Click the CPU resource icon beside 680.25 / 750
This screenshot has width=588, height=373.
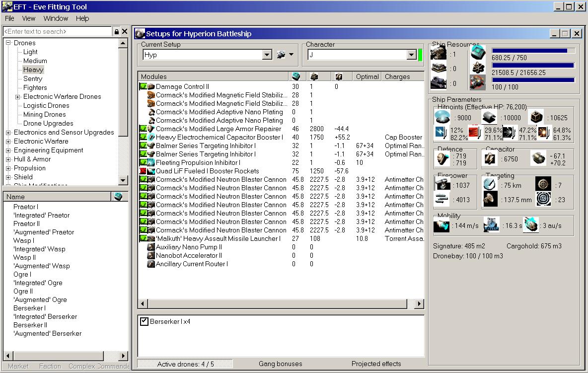pyautogui.click(x=478, y=53)
